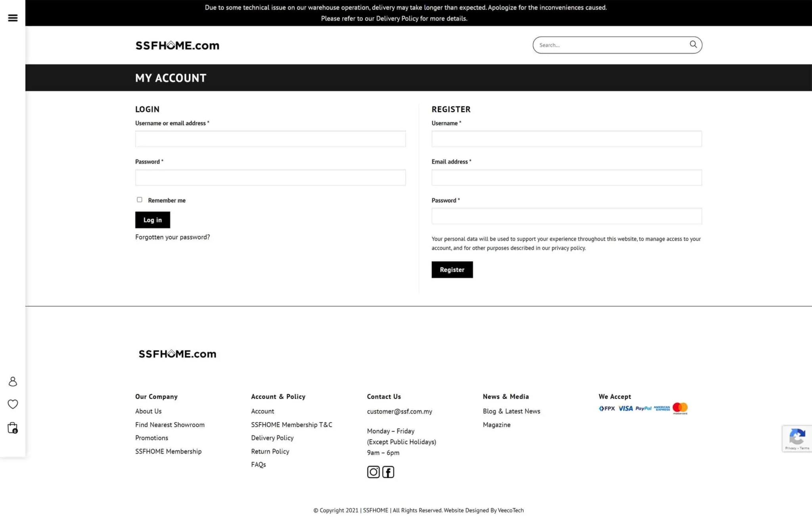Open Delivery Policy footer link
Screen dimensions: 812x521
click(272, 438)
